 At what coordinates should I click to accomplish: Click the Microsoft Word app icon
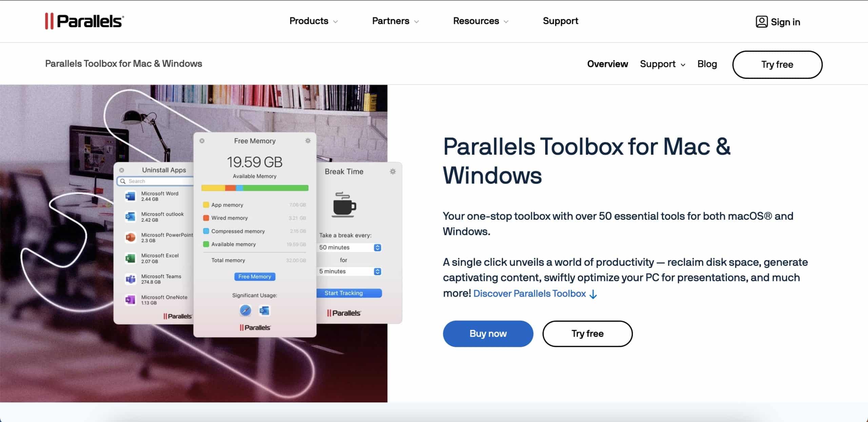(x=130, y=196)
